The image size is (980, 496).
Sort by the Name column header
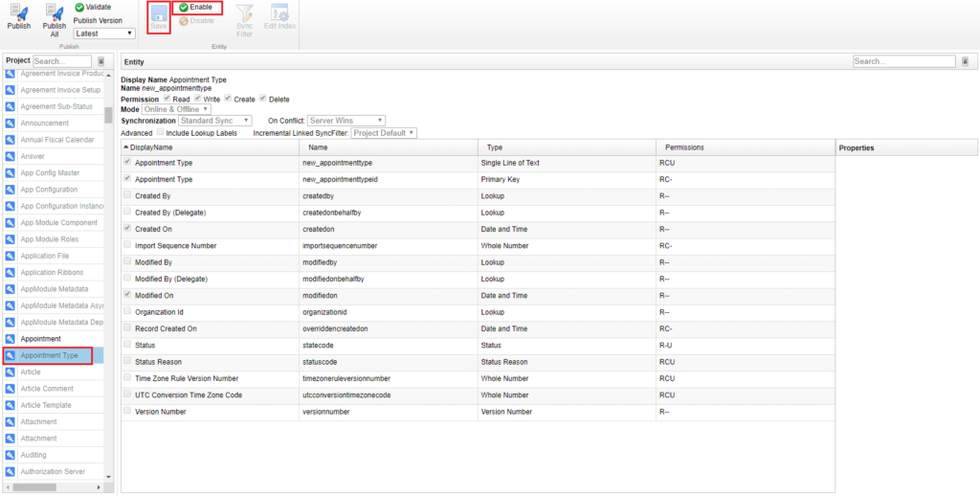389,147
